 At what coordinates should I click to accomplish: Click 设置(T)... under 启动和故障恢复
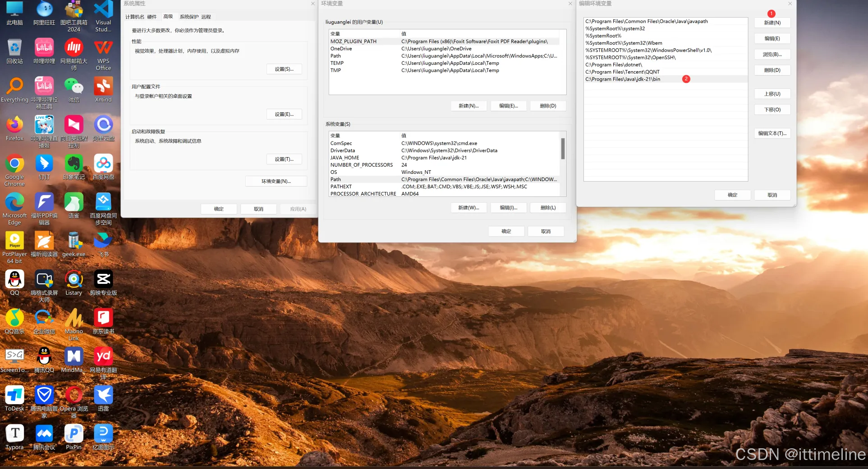284,159
